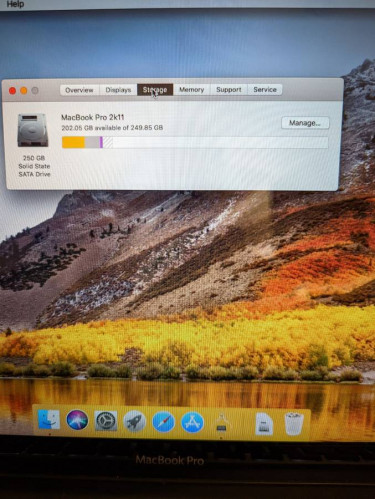Screen dimensions: 375x499
Task: Switch to the Displays tab
Action: (x=118, y=90)
